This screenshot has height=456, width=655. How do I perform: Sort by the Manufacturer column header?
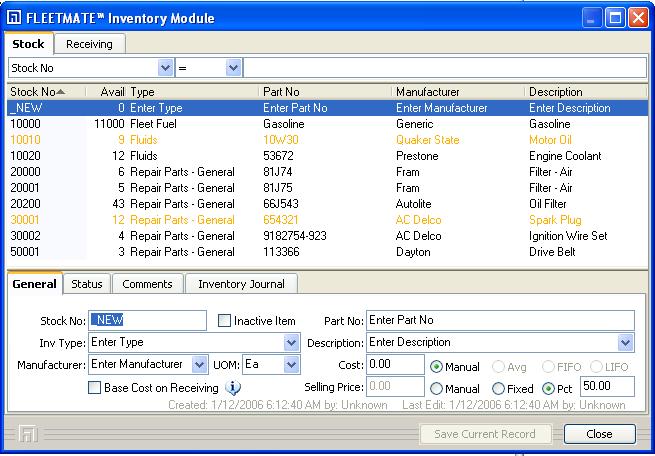coord(459,92)
